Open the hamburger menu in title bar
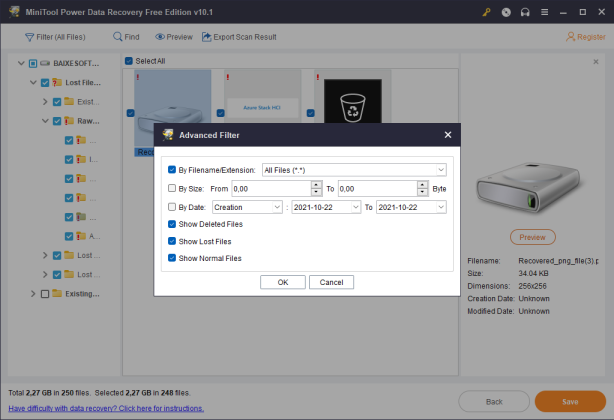This screenshot has height=420, width=614. point(544,12)
